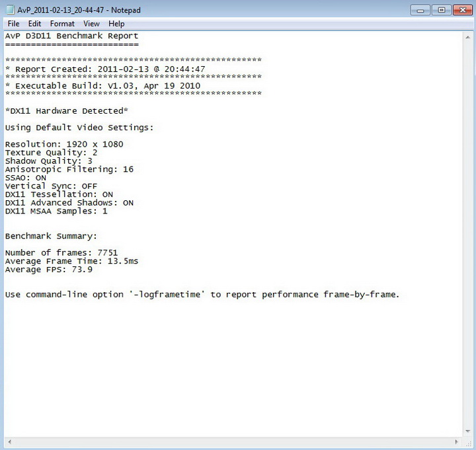Click the vertical scrollbar track
The height and width of the screenshot is (450, 476).
coord(467,235)
